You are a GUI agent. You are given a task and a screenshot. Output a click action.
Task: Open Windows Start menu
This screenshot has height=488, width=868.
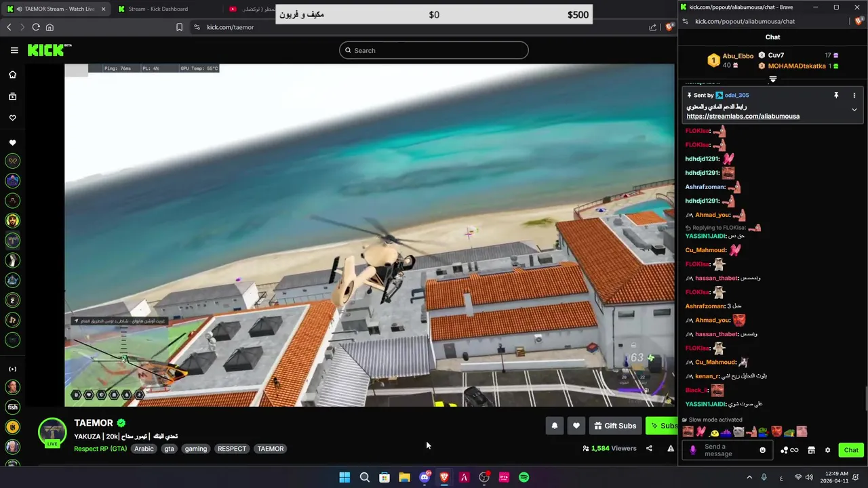click(344, 477)
